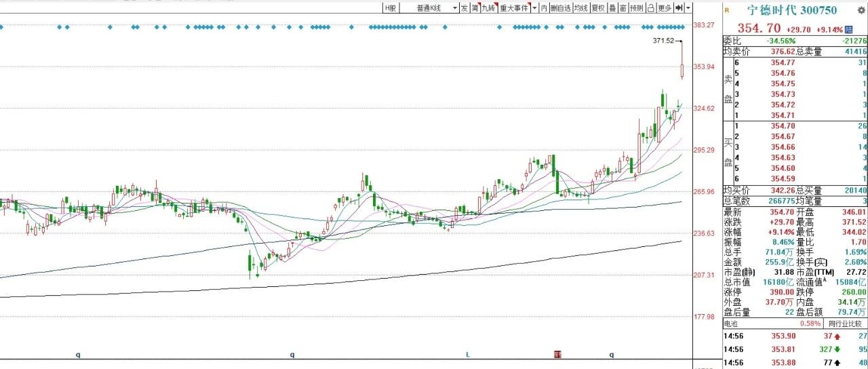Click the 最高 value 371.52

853,222
